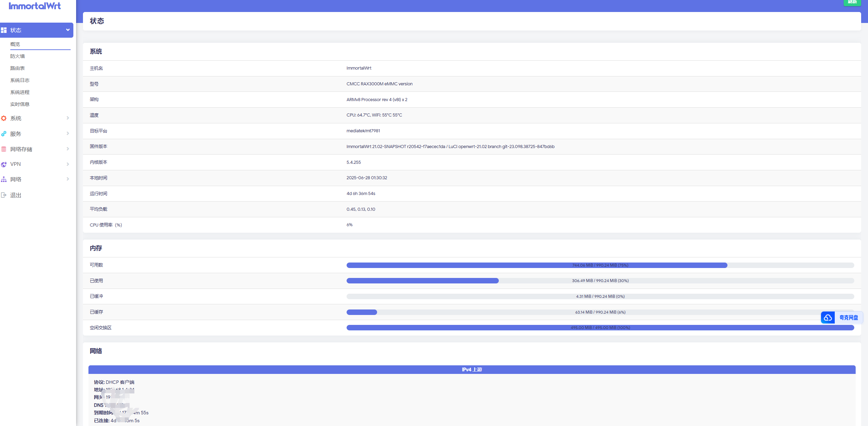The width and height of the screenshot is (868, 426).
Task: Expand the 系统 submenu arrow
Action: tap(68, 118)
